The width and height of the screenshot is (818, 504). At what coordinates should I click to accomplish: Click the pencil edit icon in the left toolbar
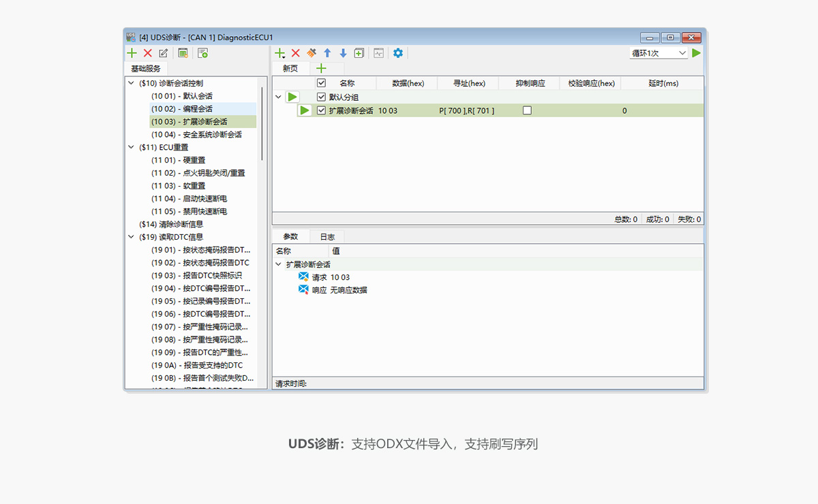[163, 53]
